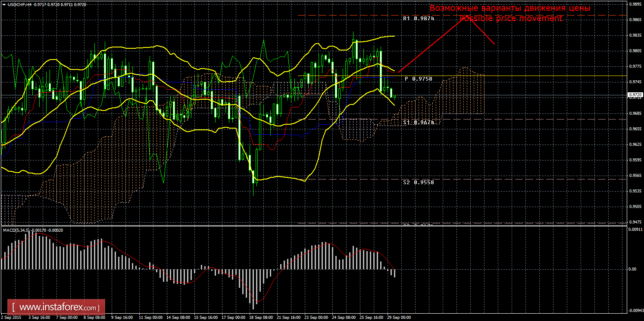
Task: Click the 0.9655 price scale value
Action: [x=635, y=129]
